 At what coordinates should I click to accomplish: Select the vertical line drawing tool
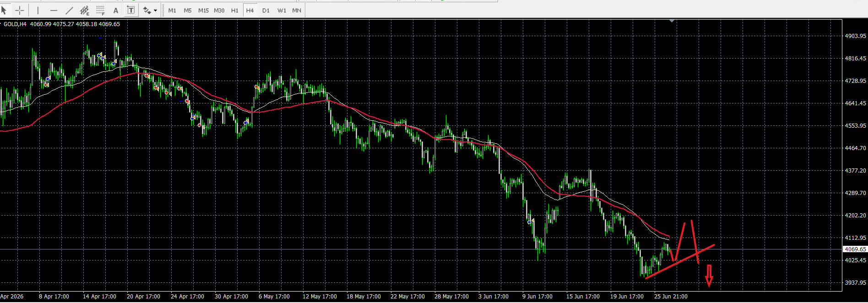point(38,10)
